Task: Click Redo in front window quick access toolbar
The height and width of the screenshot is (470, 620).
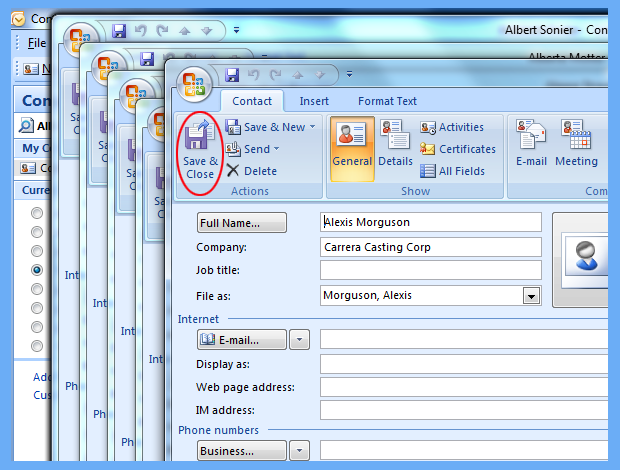Action: coord(276,74)
